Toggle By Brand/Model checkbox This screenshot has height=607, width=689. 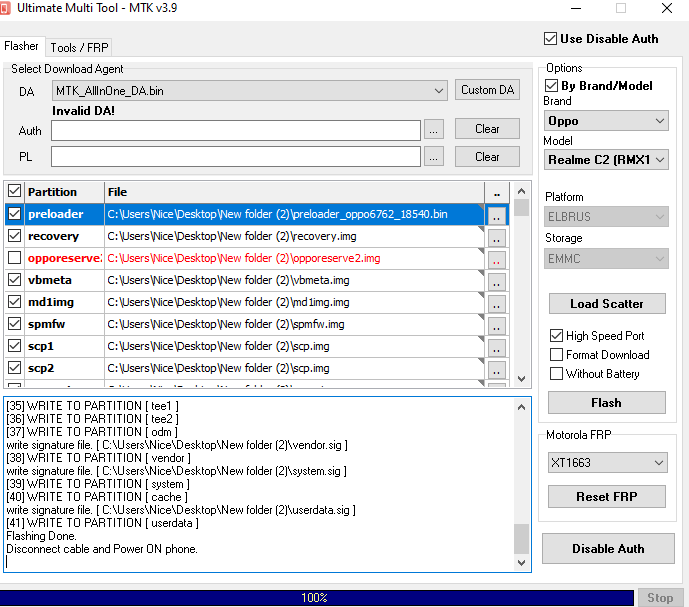tap(551, 86)
